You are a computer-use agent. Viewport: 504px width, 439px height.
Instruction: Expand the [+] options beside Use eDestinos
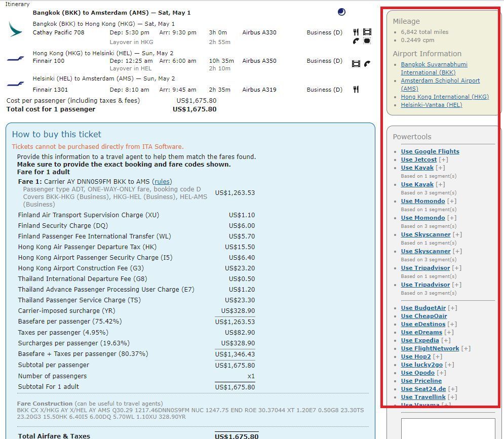[x=452, y=324]
